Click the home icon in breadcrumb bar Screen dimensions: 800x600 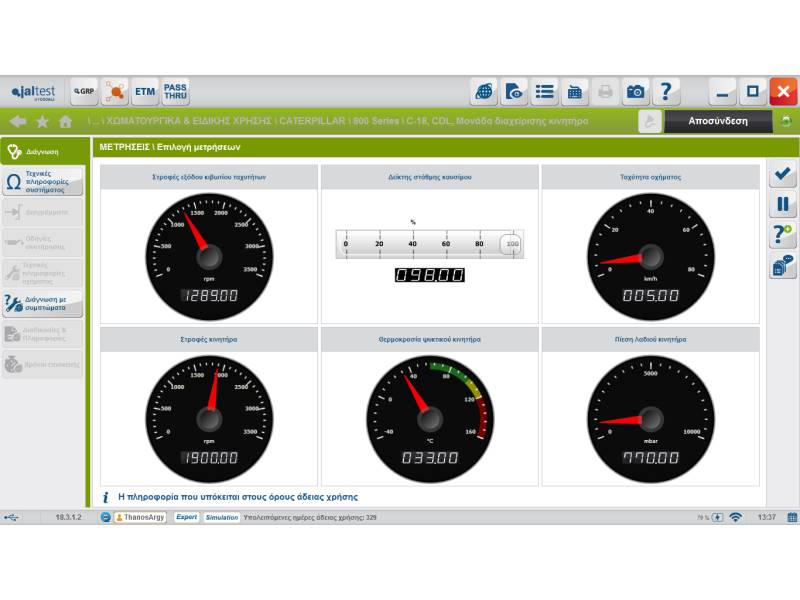click(x=65, y=121)
